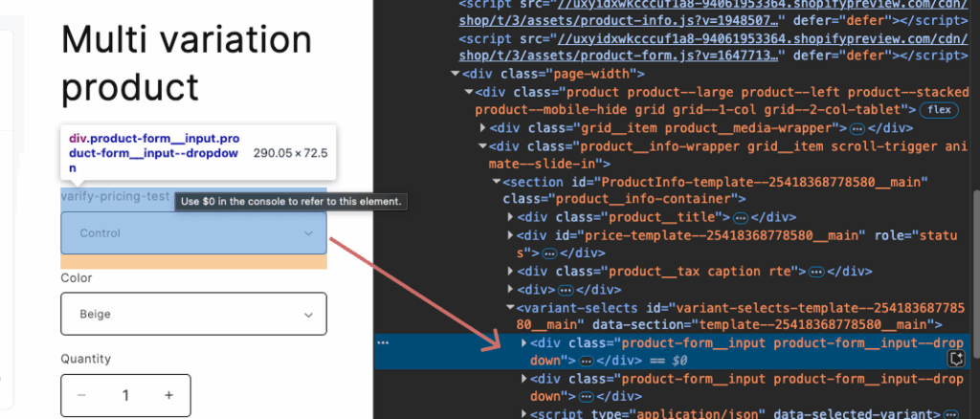Click the AI assistance icon on selected row

click(956, 359)
